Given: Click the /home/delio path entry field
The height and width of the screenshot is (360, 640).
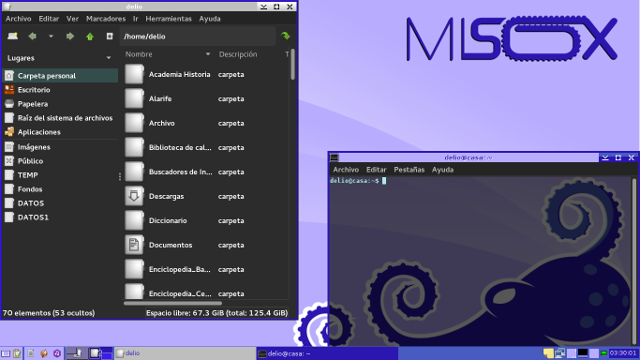Looking at the screenshot, I should (198, 36).
